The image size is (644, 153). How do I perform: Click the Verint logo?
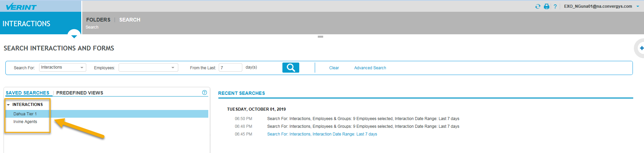[21, 6]
